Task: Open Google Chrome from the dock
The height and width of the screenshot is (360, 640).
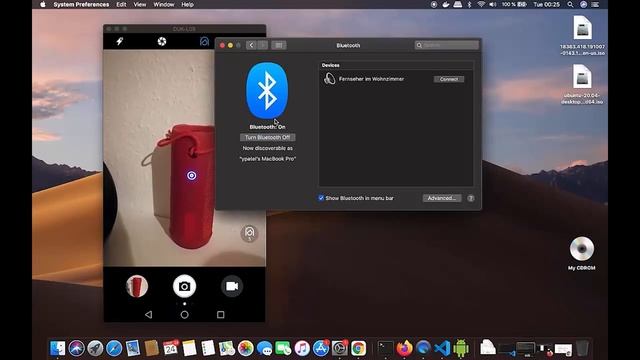Action: (358, 348)
